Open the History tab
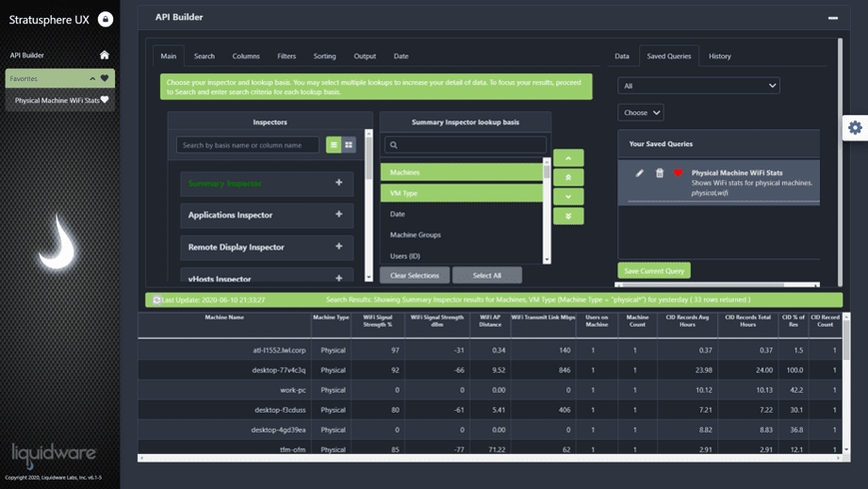868x489 pixels. (720, 56)
